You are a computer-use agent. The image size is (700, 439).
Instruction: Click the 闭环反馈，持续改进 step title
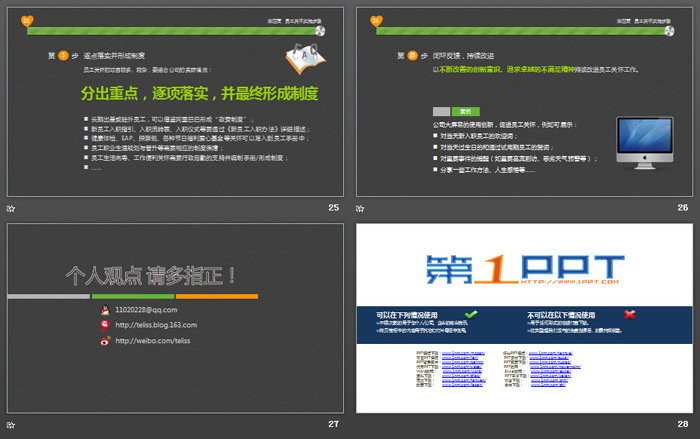463,56
